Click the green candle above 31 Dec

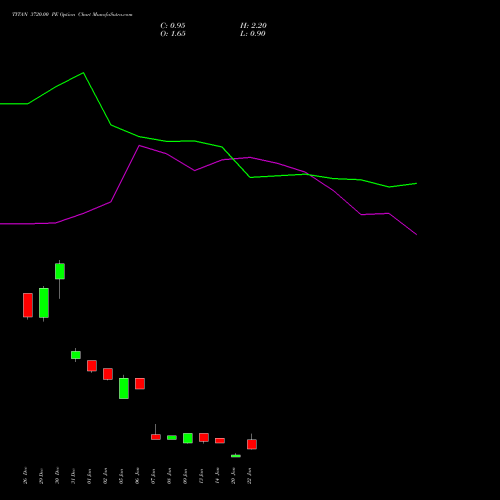(76, 355)
